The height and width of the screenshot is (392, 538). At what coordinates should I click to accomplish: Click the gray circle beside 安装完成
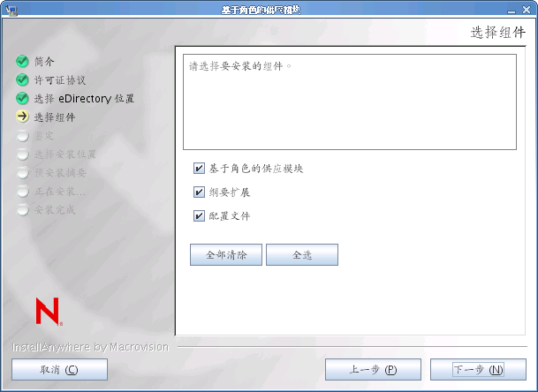coord(22,209)
